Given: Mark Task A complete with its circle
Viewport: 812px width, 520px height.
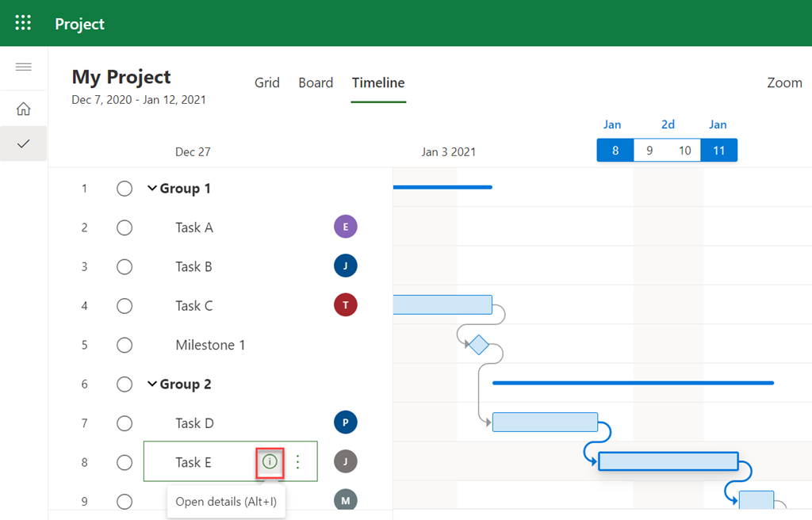Looking at the screenshot, I should pyautogui.click(x=124, y=227).
